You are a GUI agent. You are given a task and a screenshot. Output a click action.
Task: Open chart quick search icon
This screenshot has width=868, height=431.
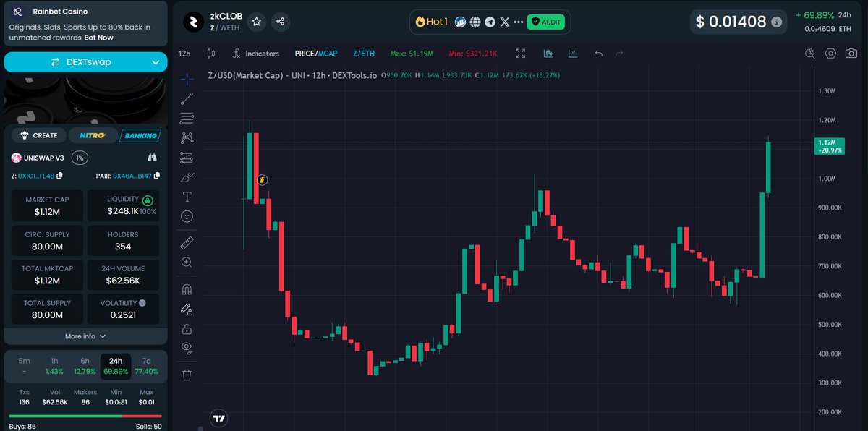point(811,54)
